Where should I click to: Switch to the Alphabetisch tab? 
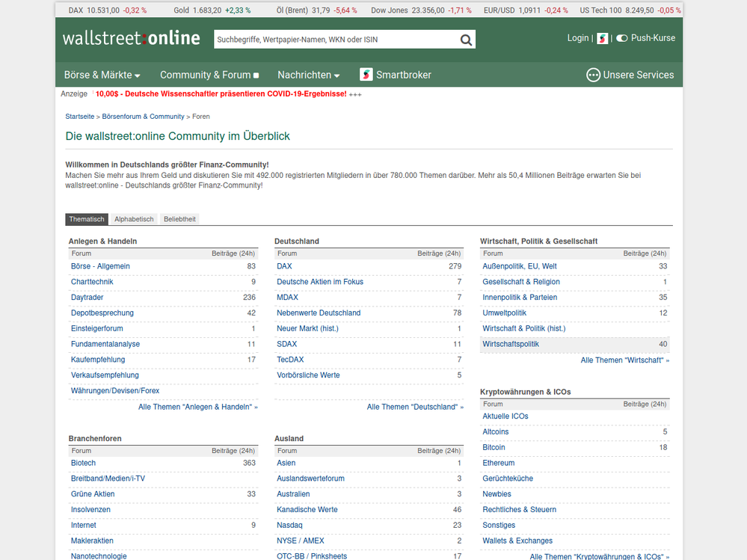point(134,219)
